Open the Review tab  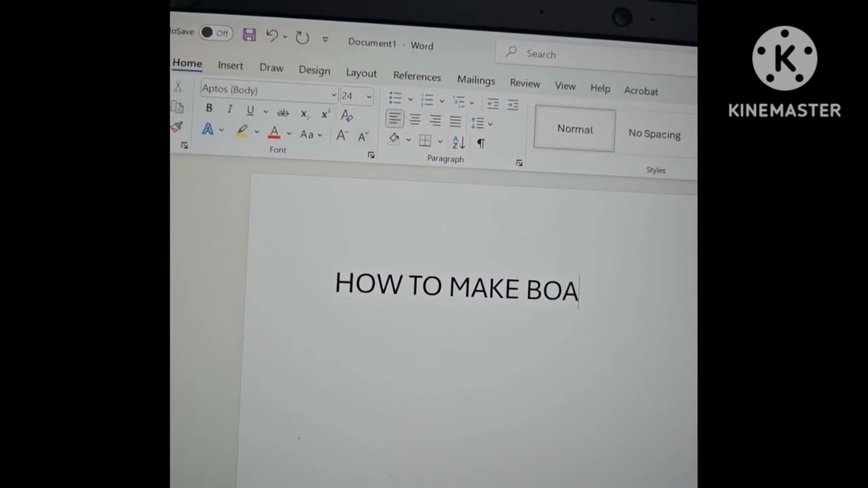tap(525, 83)
